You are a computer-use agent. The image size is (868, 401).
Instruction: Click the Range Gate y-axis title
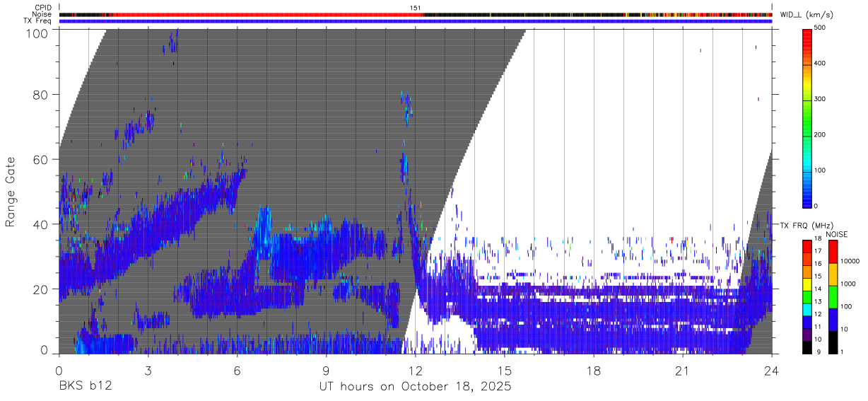[11, 193]
